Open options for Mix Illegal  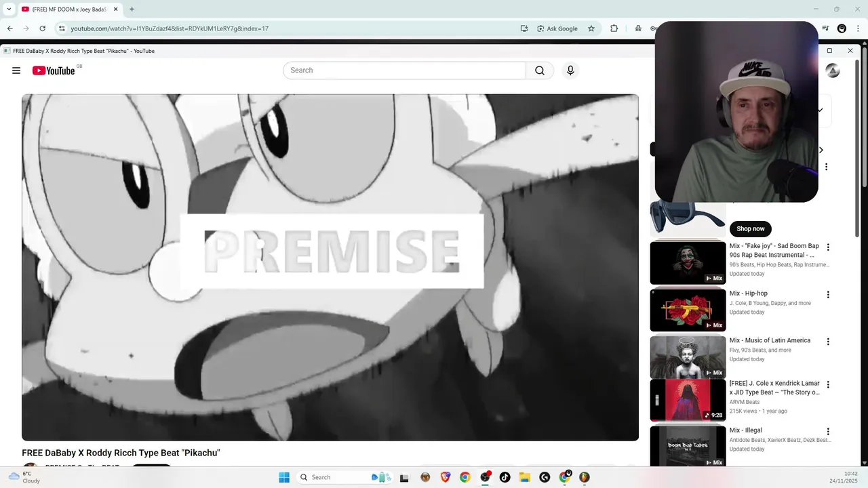click(827, 431)
